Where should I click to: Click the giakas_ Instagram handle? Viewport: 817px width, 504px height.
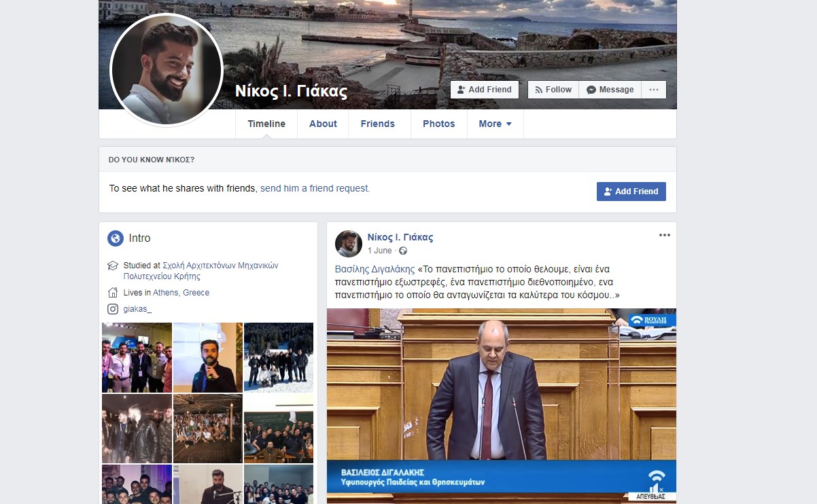point(138,309)
